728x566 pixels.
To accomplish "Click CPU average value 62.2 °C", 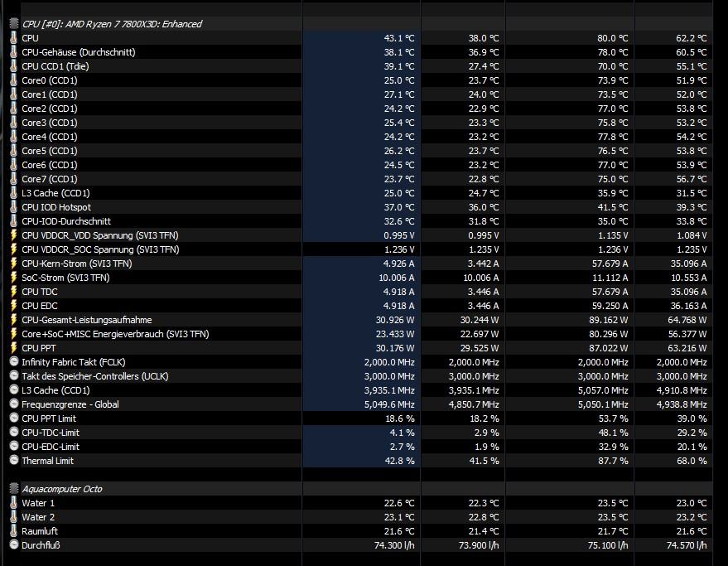I will click(692, 38).
